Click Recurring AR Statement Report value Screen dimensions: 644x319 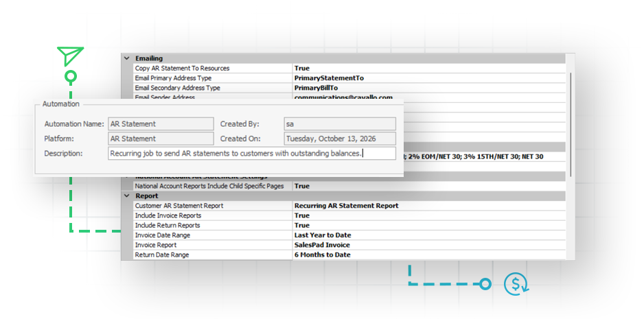pyautogui.click(x=346, y=206)
